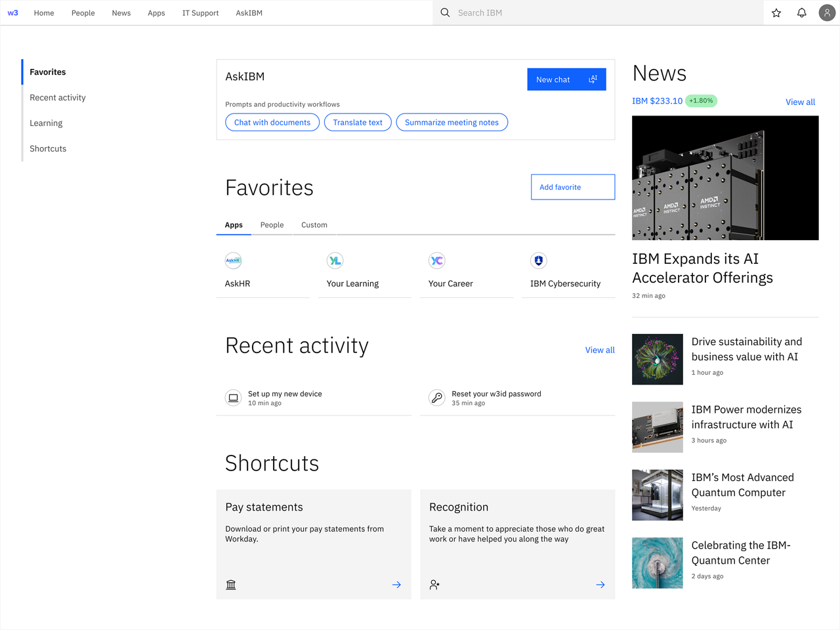This screenshot has width=840, height=630.
Task: Open News in the top navigation
Action: point(121,12)
